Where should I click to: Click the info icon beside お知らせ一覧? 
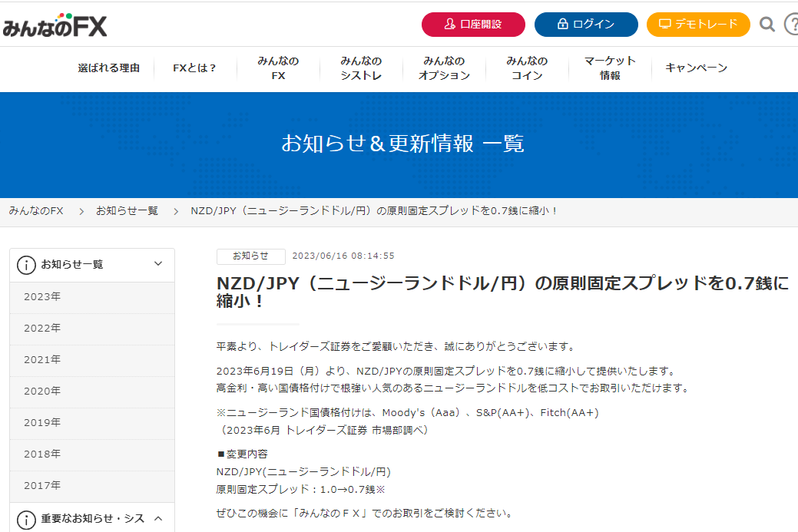click(x=26, y=265)
